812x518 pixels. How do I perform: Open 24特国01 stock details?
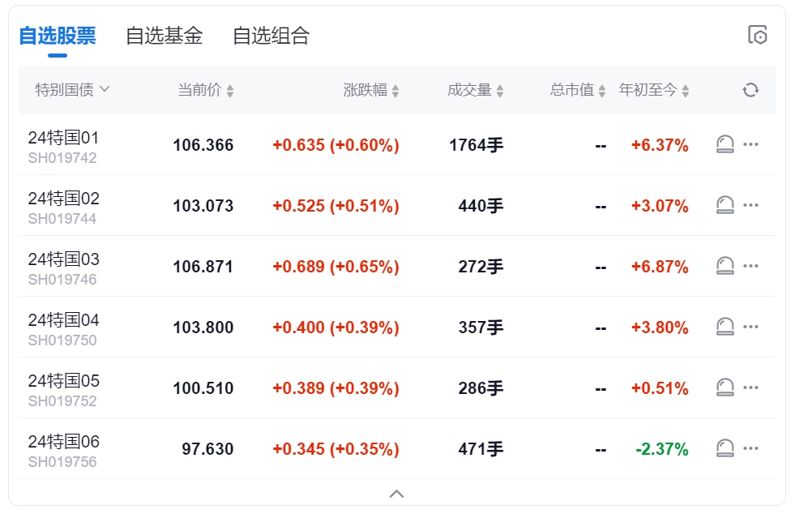pyautogui.click(x=63, y=139)
